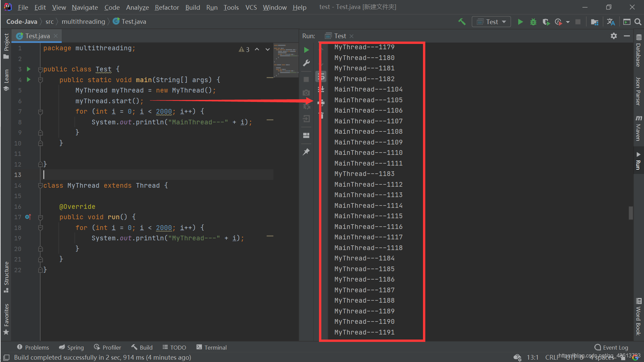Image resolution: width=644 pixels, height=362 pixels.
Task: Rerun Test in the Run panel
Action: [306, 50]
